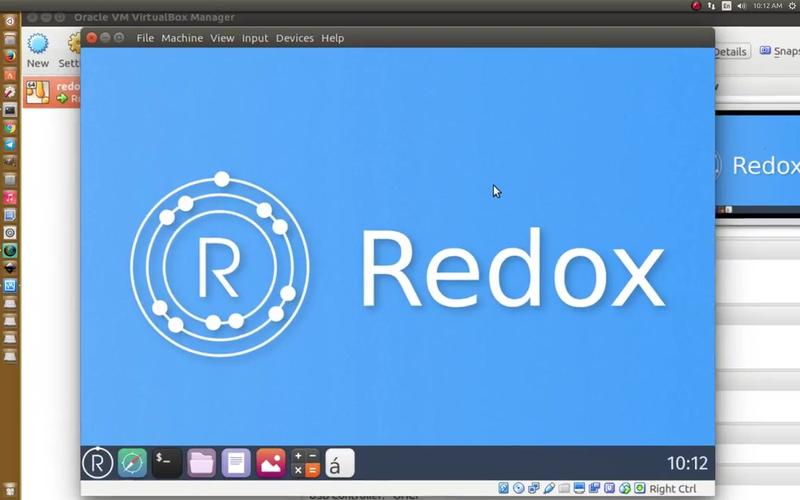Open the file manager folder icon in Redox dock
Image resolution: width=800 pixels, height=500 pixels.
click(201, 463)
